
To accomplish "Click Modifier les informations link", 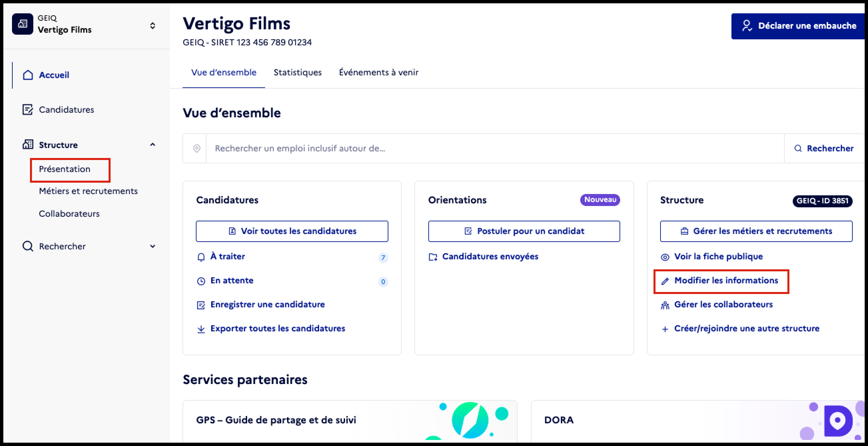I will pos(726,280).
